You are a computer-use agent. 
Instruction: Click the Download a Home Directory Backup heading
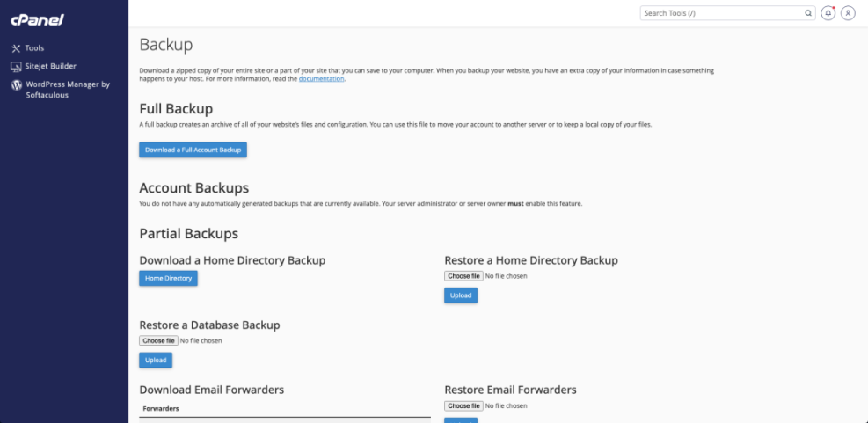pos(232,260)
